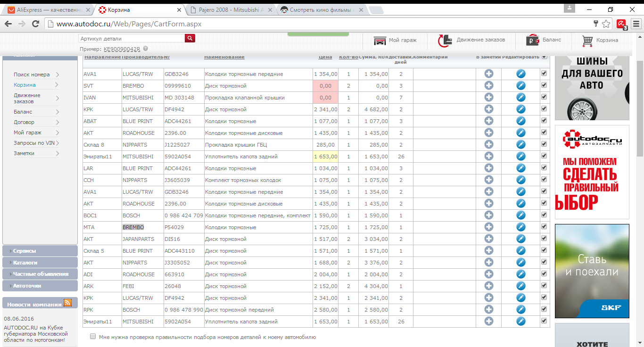644x347 pixels.
Task: Edit the BREMBO 09999610 row
Action: [x=520, y=86]
